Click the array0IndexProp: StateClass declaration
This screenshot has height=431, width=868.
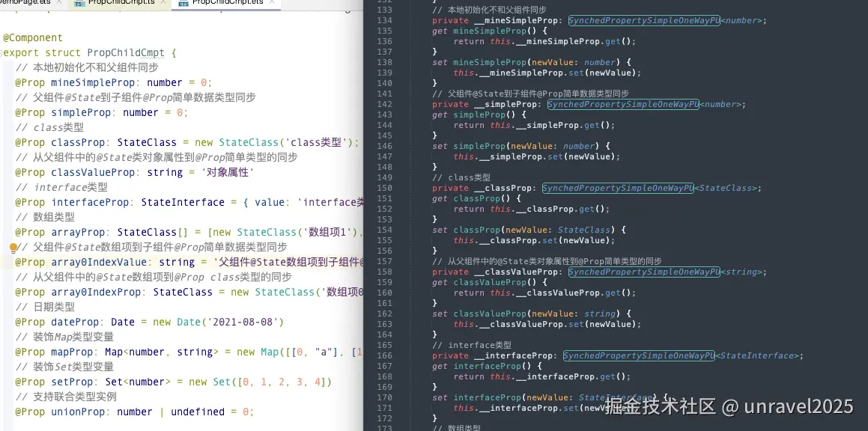(189, 292)
